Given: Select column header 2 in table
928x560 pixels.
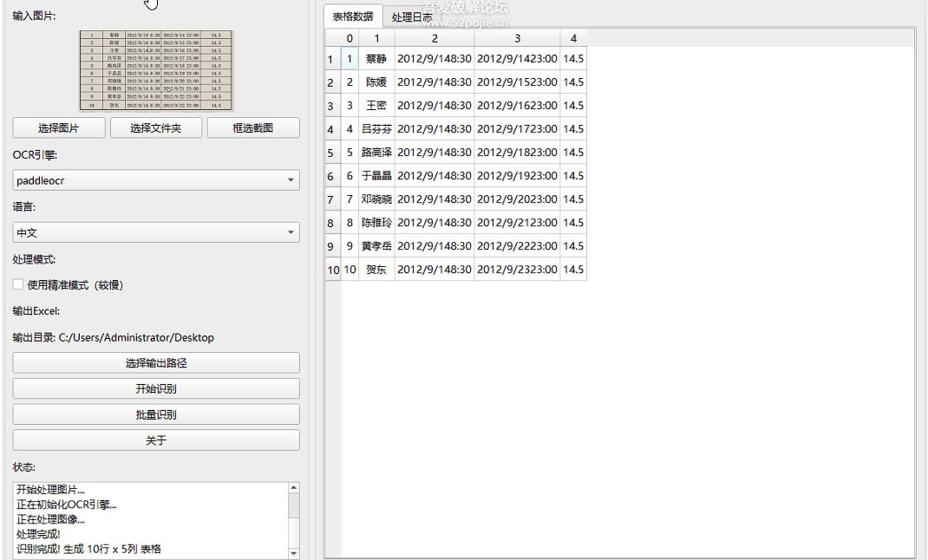Looking at the screenshot, I should [435, 38].
